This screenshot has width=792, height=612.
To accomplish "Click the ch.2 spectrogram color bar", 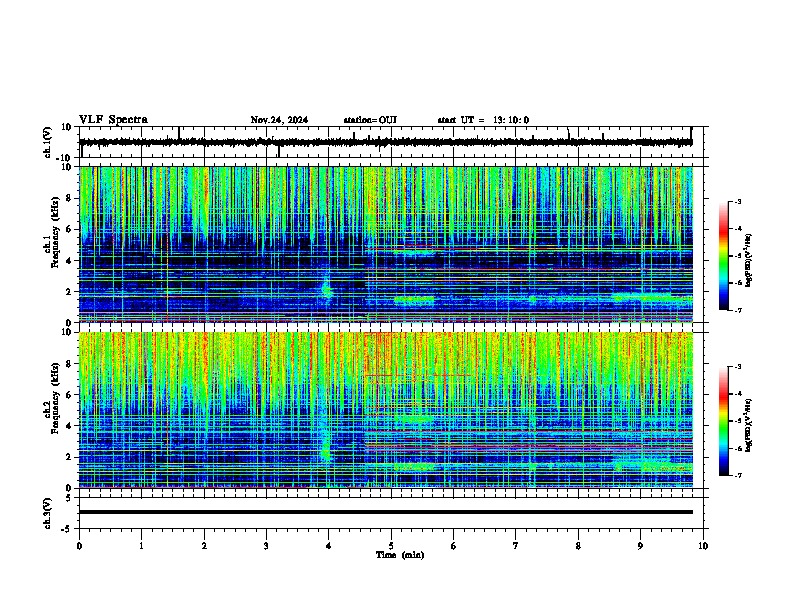I will coord(723,421).
